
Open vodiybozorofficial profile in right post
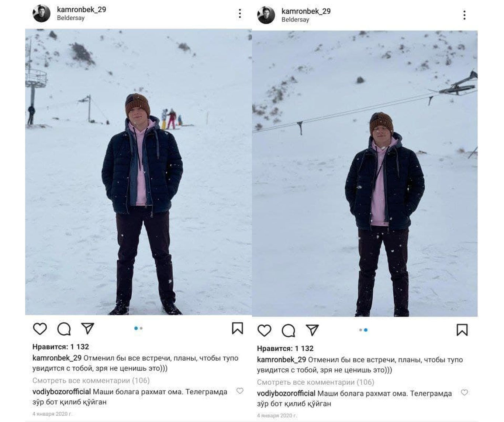286,394
